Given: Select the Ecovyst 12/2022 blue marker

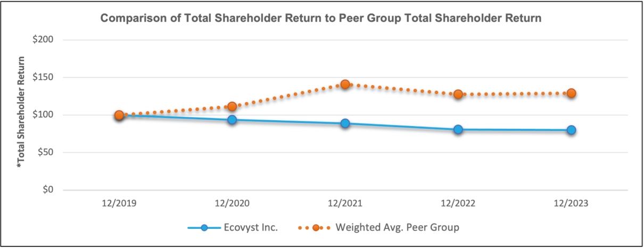Looking at the screenshot, I should pyautogui.click(x=458, y=129).
